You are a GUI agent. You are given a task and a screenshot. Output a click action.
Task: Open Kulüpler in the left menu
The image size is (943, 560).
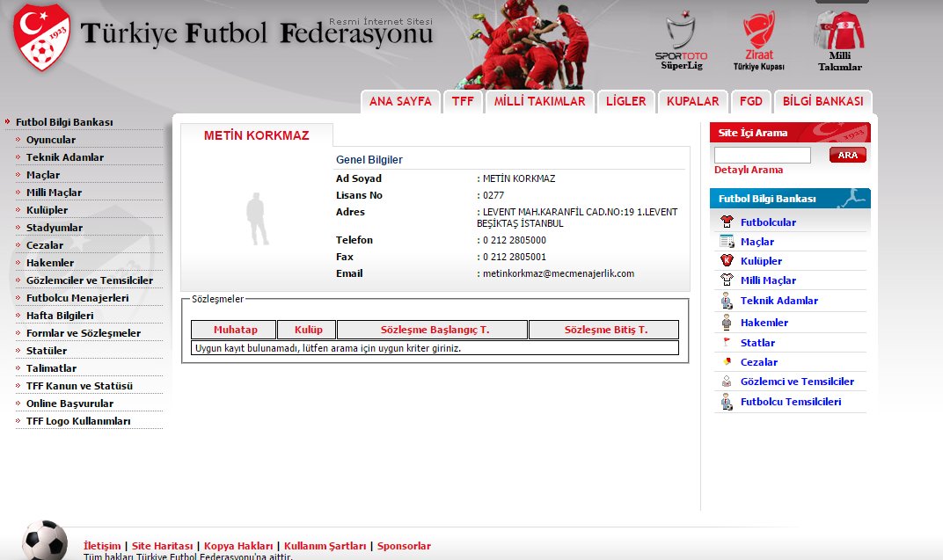47,210
